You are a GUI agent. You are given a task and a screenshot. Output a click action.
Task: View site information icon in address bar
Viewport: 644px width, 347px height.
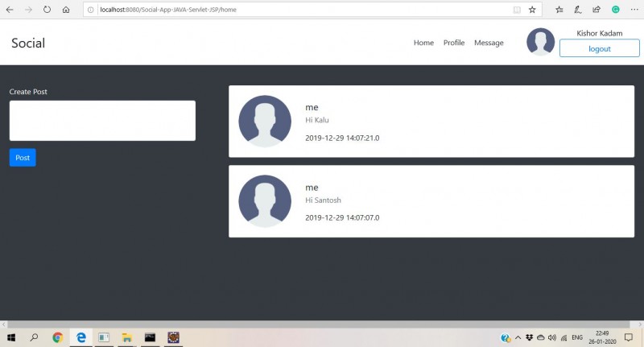click(91, 10)
